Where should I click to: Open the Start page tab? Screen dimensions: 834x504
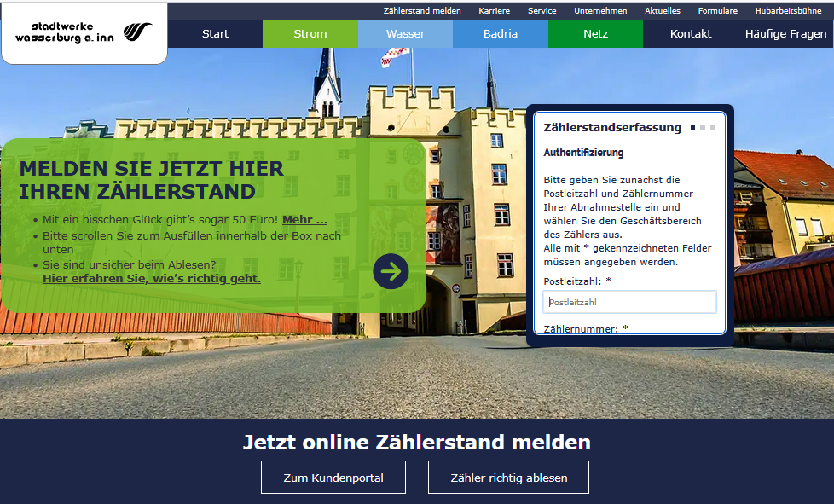coord(215,34)
